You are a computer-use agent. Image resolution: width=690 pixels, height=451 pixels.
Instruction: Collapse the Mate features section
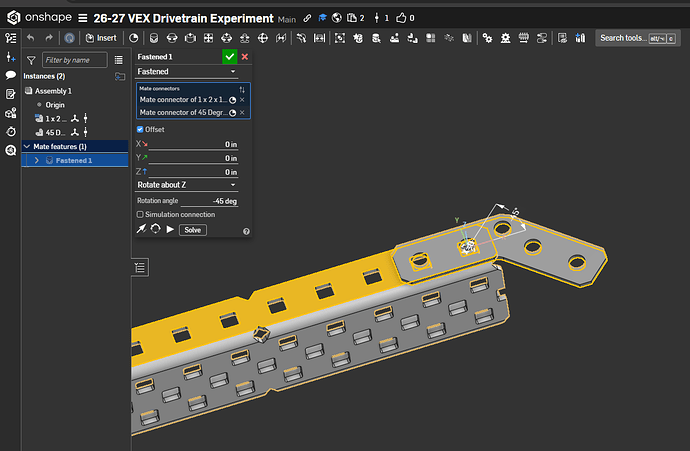coord(27,146)
